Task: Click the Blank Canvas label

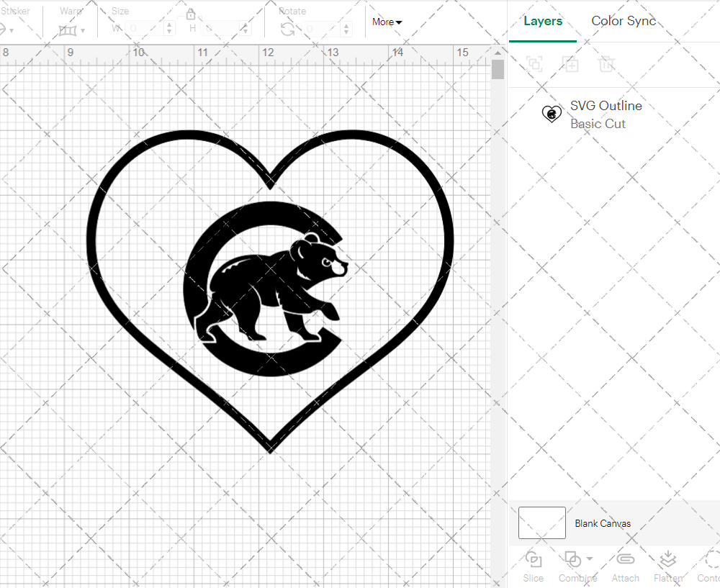Action: click(x=603, y=523)
